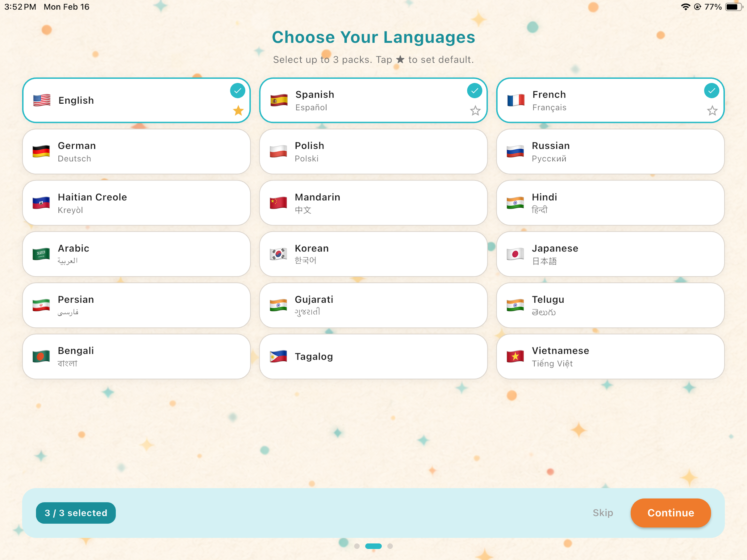Deselect the Spanish language pack checkmark
The height and width of the screenshot is (560, 747).
[x=474, y=90]
